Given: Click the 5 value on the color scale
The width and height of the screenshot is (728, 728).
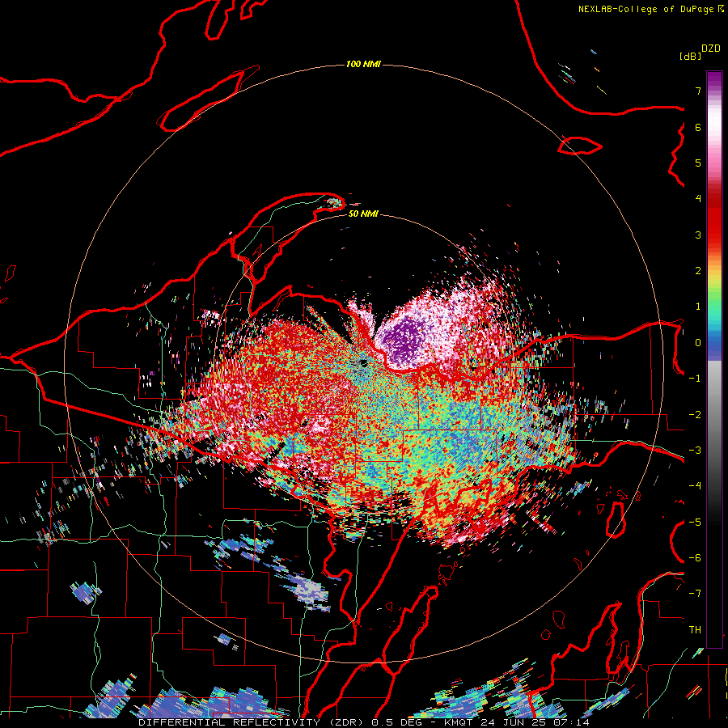Looking at the screenshot, I should pyautogui.click(x=698, y=163).
